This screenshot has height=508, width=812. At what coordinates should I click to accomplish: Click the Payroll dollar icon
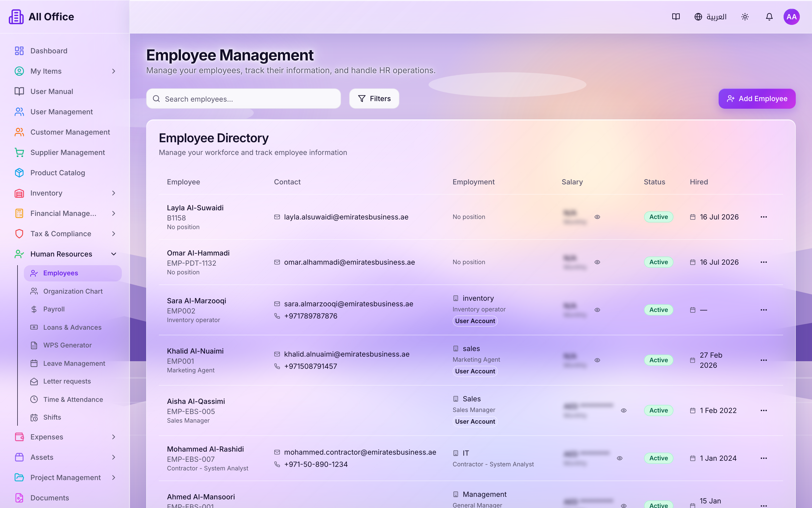[34, 309]
